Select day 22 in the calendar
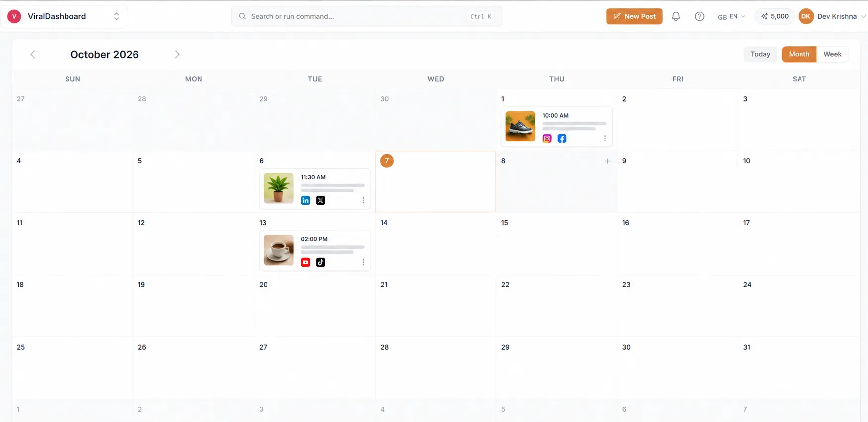The width and height of the screenshot is (868, 422). [505, 285]
